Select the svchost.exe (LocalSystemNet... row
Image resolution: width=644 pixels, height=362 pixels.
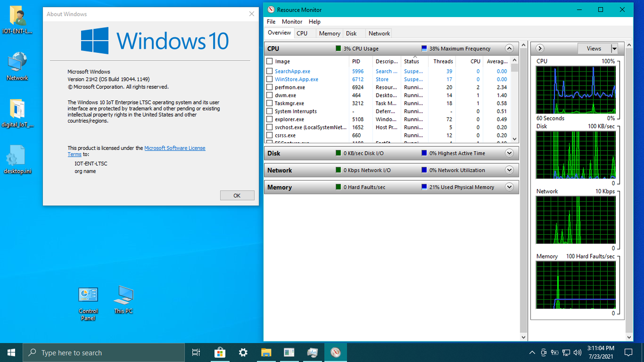pyautogui.click(x=388, y=128)
